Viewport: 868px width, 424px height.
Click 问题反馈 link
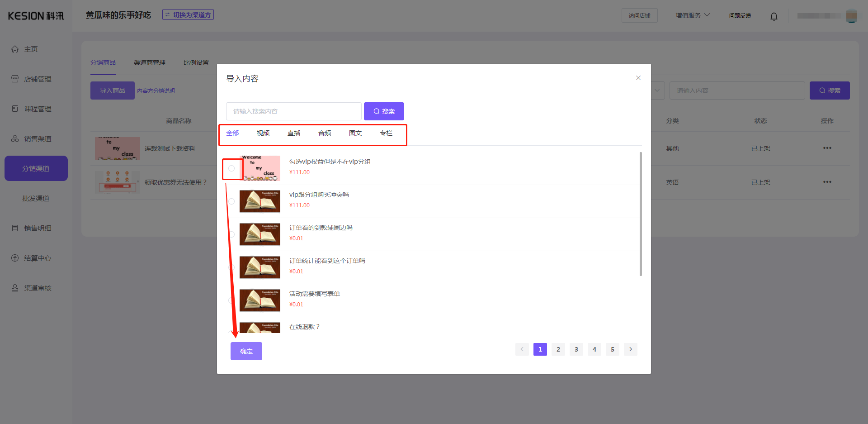740,16
